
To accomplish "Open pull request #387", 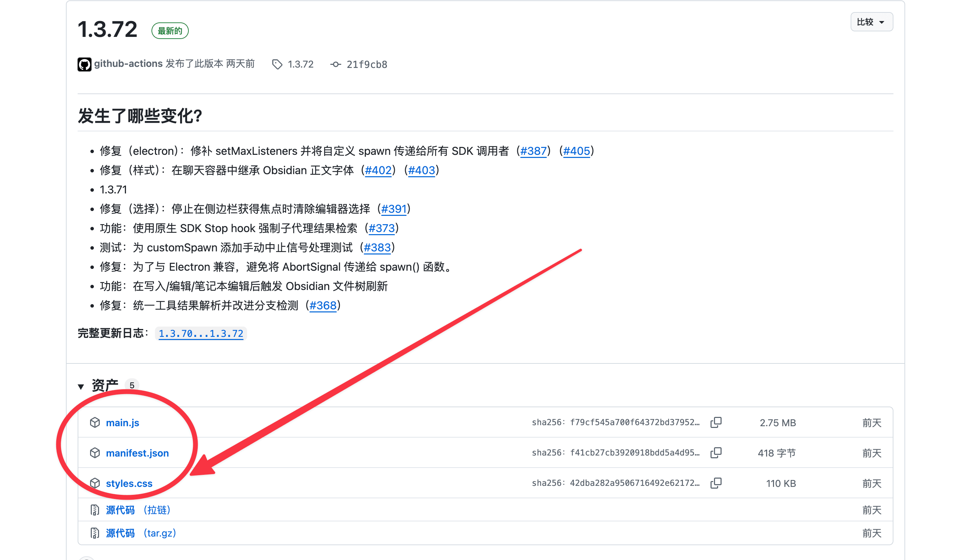I will [x=533, y=151].
